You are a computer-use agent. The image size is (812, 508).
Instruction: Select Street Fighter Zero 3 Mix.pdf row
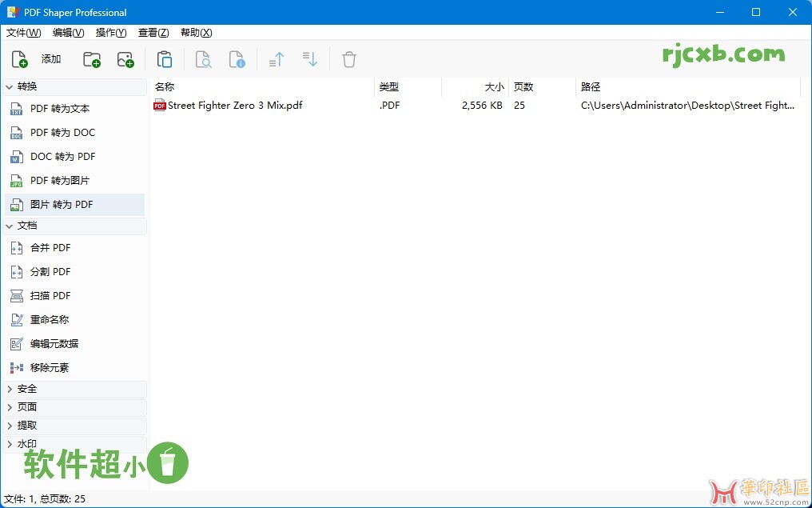click(x=476, y=106)
